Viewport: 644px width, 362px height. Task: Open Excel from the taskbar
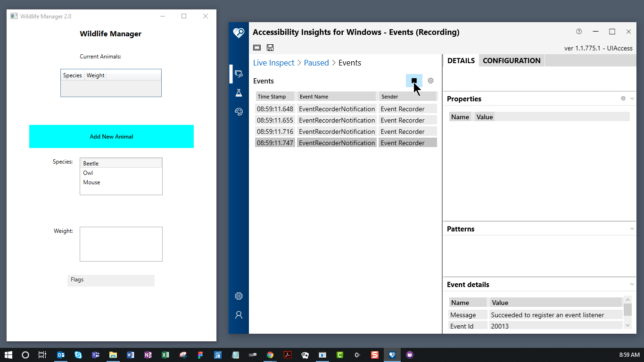165,355
